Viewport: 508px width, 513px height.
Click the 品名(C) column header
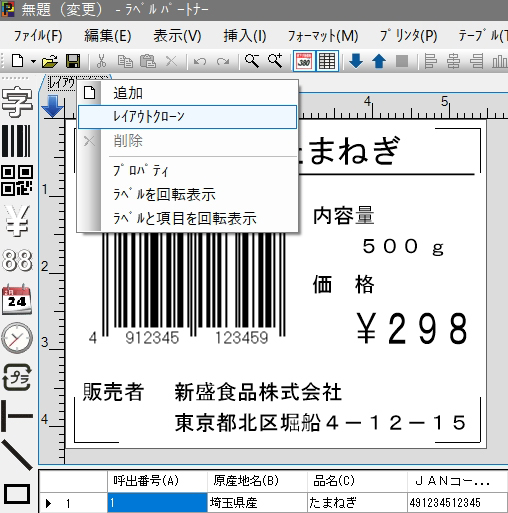357,481
